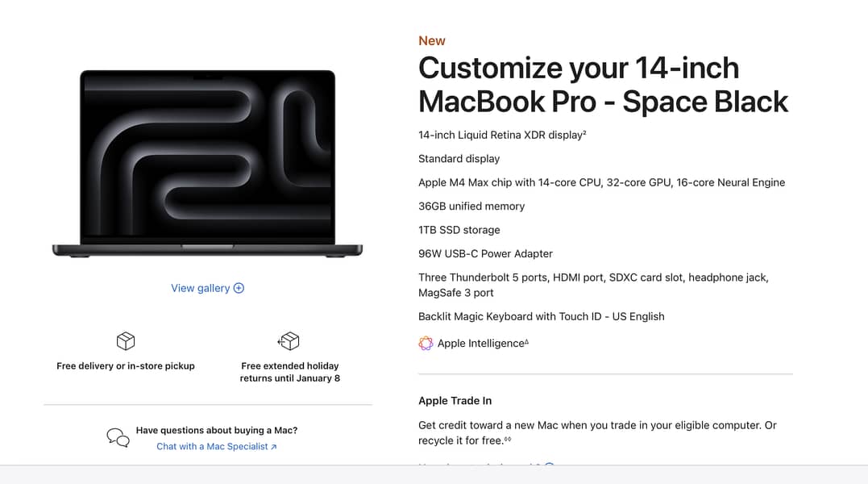Screen dimensions: 868x484
Task: Click the Apple Intelligence colorful logo icon
Action: [426, 344]
